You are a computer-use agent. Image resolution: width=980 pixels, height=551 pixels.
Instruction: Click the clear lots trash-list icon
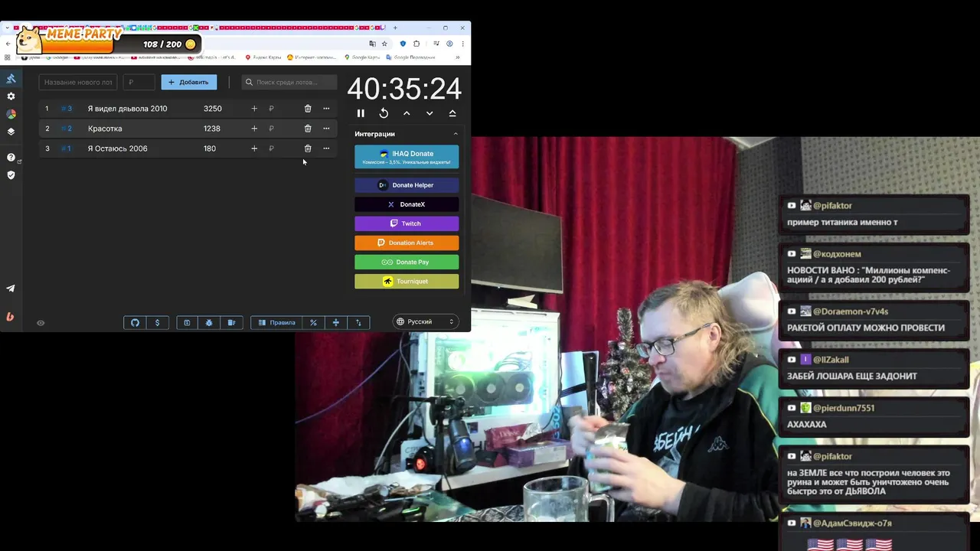(x=231, y=323)
